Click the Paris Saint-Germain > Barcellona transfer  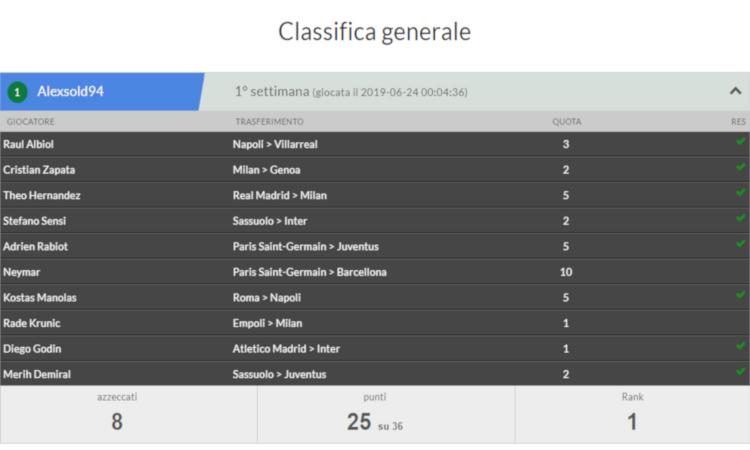(x=309, y=272)
